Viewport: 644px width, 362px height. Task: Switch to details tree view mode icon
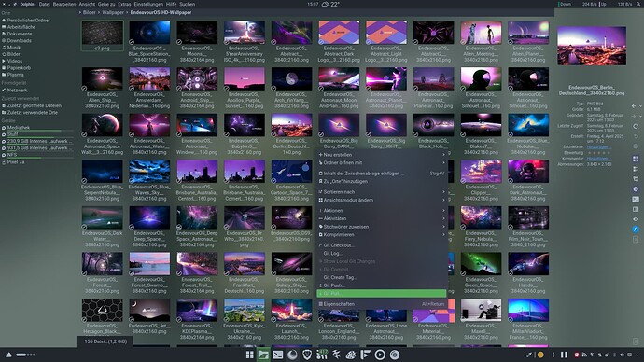636,179
